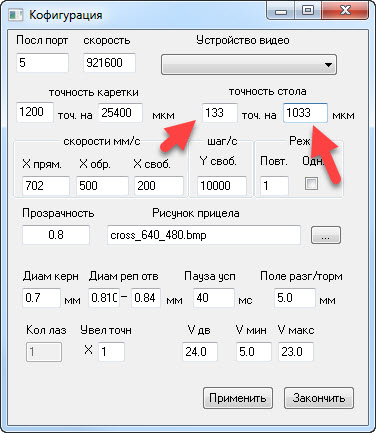Screen dimensions: 376x433
Task: Click the точность каретки label
Action: point(94,92)
